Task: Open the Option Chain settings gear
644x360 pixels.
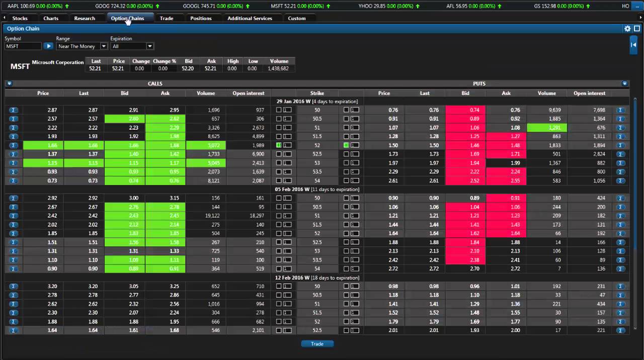Action: (x=627, y=29)
